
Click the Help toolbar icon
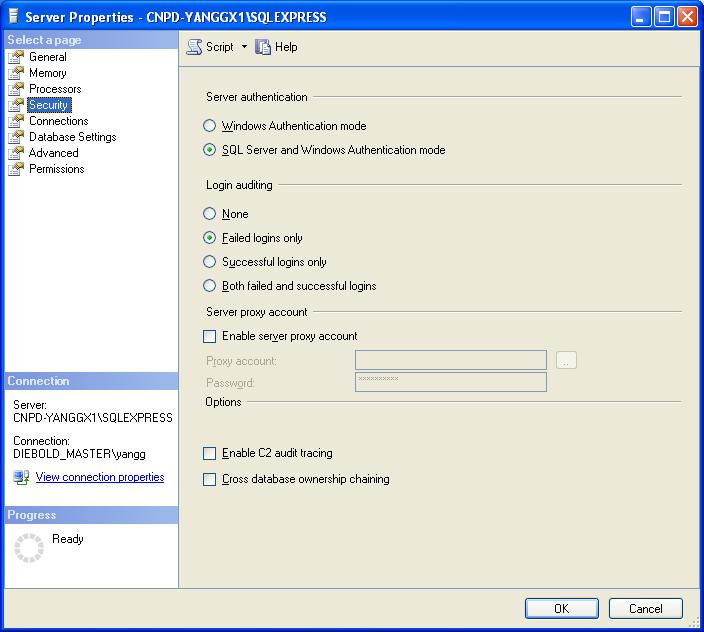click(x=264, y=47)
